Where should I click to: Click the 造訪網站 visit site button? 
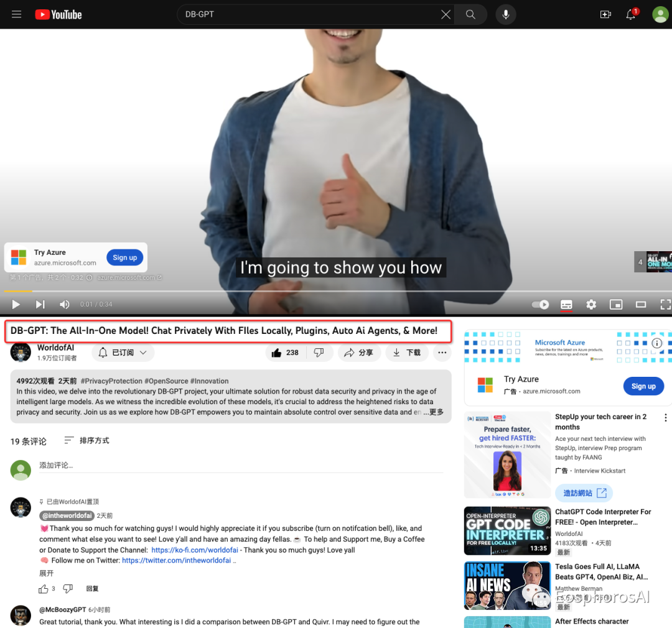pyautogui.click(x=584, y=493)
